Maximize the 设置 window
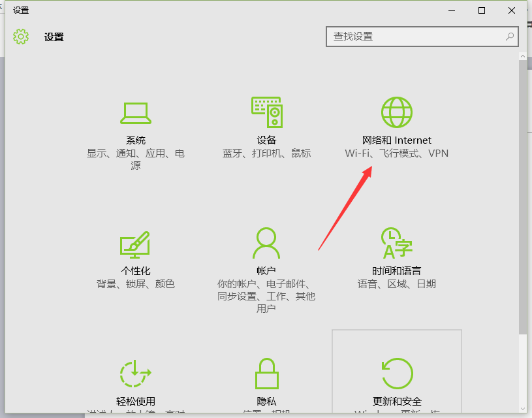This screenshot has width=532, height=418. pos(482,10)
